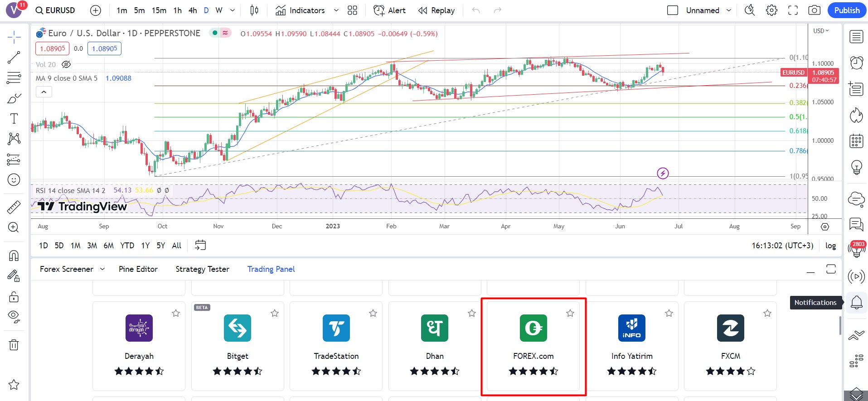
Task: Select the 1D date range
Action: (44, 246)
